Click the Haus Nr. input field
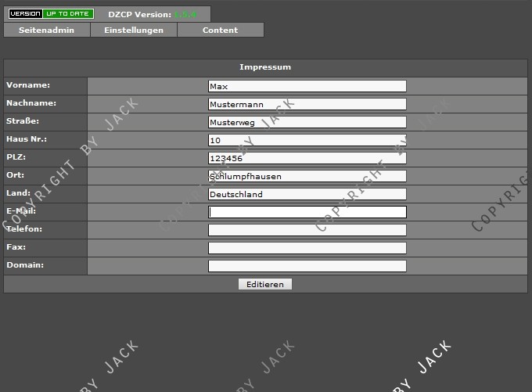The width and height of the screenshot is (532, 392). tap(307, 140)
